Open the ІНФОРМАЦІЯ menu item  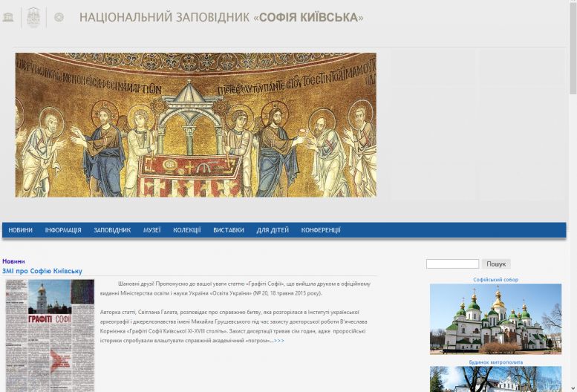click(63, 230)
